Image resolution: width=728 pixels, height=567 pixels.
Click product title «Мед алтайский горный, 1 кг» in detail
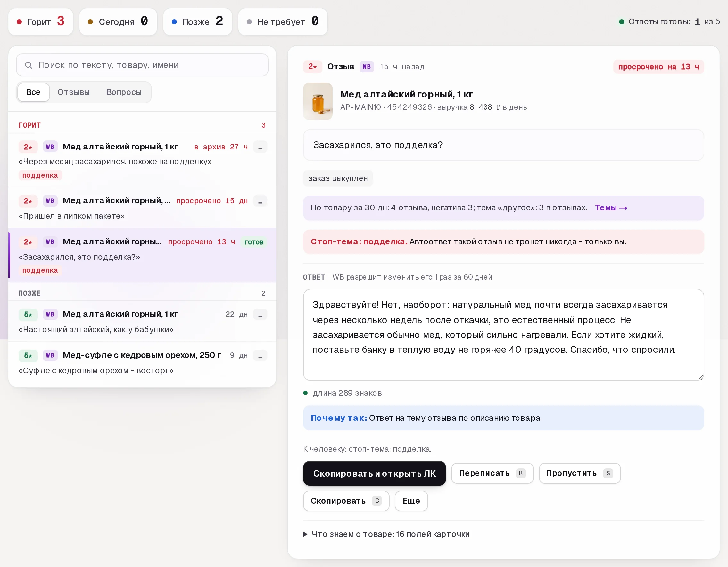coord(407,94)
